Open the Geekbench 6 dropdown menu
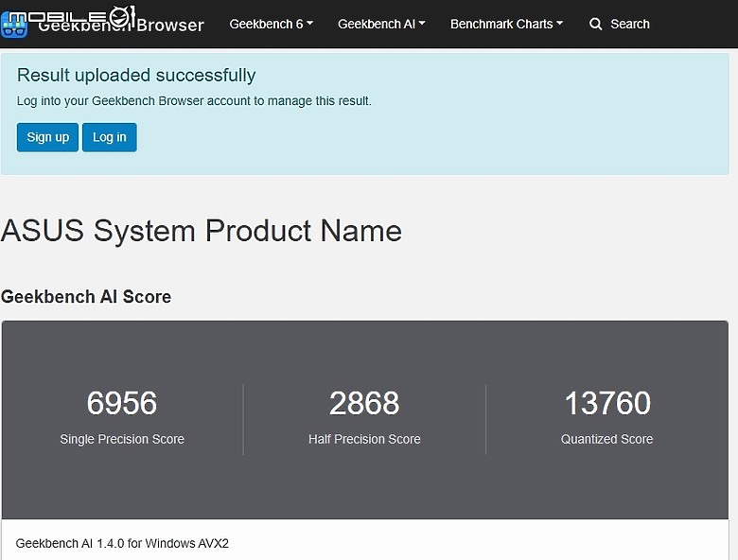Screen dimensions: 738x560 tap(272, 24)
